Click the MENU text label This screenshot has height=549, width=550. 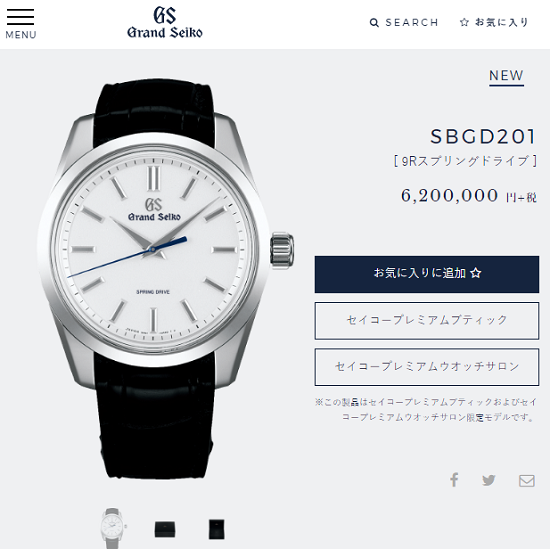coord(21,35)
